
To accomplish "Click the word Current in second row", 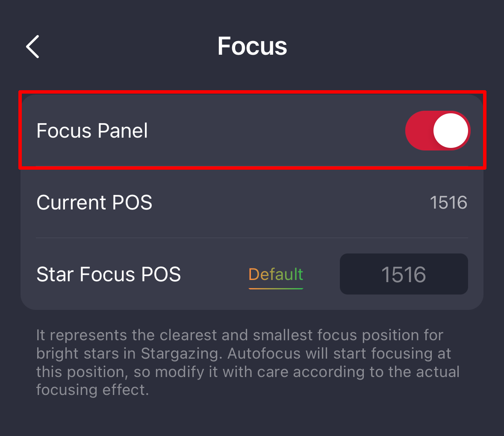I will pos(71,203).
